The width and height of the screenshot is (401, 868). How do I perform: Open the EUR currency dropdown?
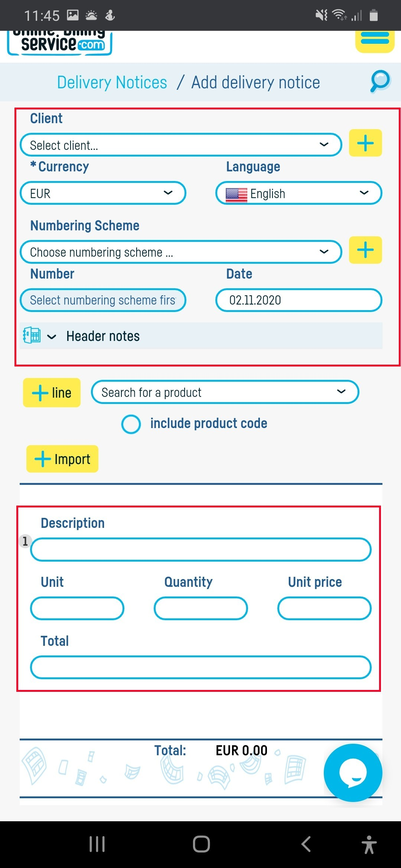click(103, 193)
